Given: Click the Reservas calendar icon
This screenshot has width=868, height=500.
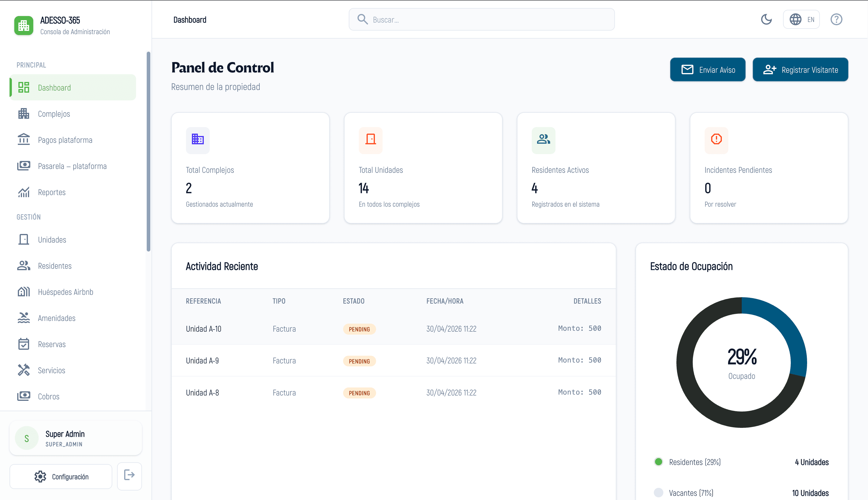Looking at the screenshot, I should click(24, 344).
